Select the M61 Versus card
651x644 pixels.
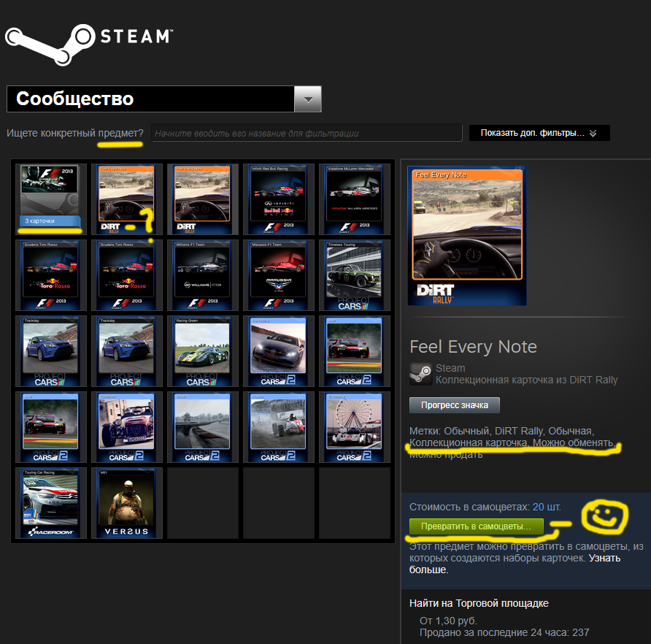coord(126,502)
